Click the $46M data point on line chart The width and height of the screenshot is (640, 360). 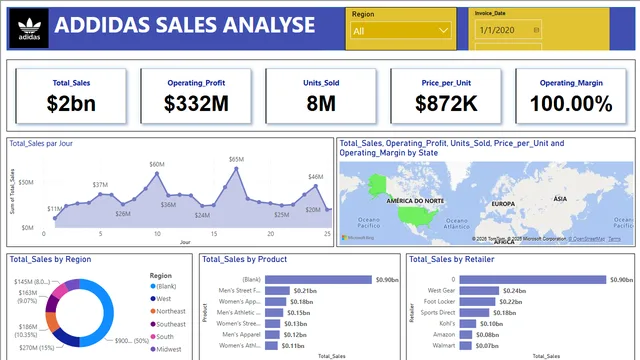[316, 186]
